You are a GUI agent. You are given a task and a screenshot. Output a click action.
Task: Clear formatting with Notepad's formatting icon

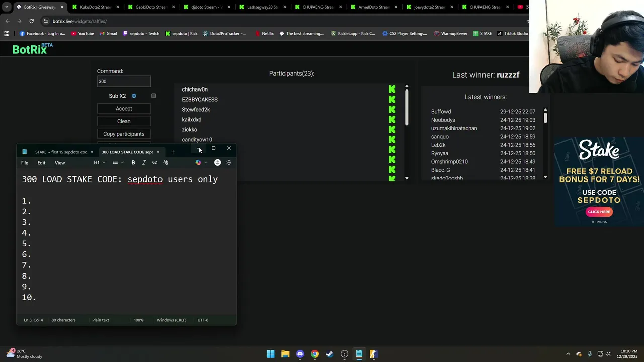(x=166, y=162)
